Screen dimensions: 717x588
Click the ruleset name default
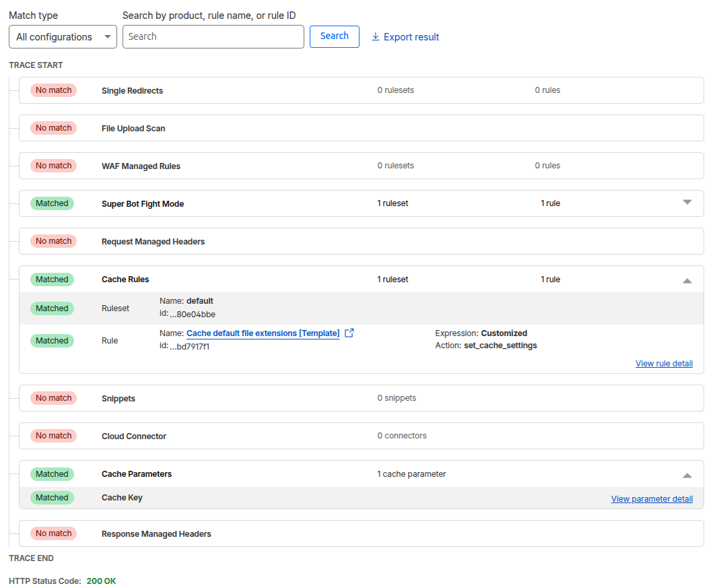[200, 301]
